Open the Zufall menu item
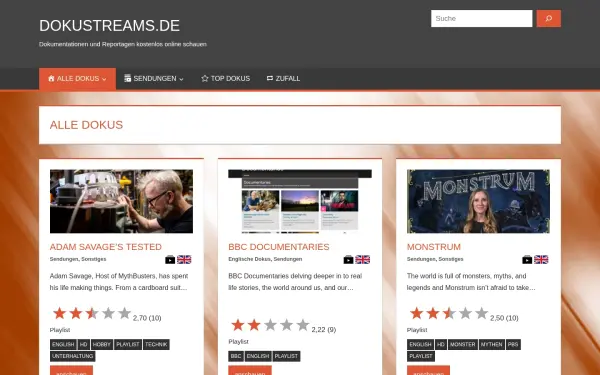 (283, 78)
